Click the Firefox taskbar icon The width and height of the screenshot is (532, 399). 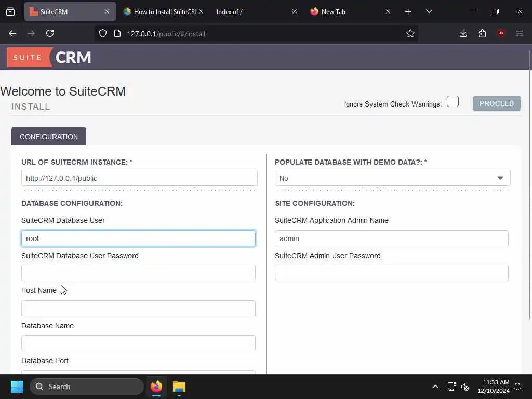[x=156, y=387]
